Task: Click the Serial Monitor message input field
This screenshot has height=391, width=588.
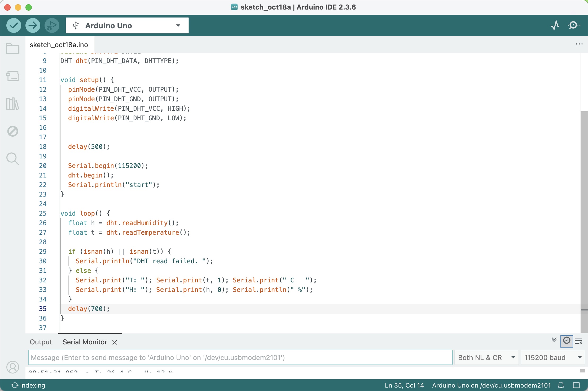Action: (x=239, y=357)
